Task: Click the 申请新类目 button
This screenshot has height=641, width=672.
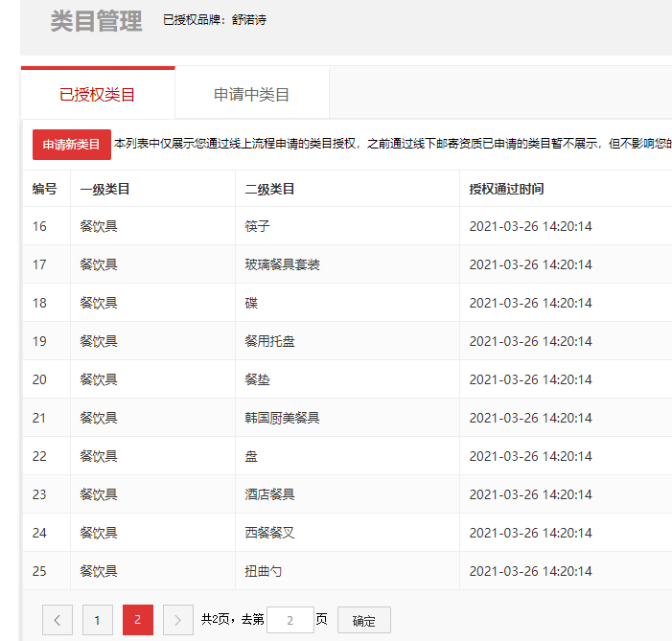Action: point(72,145)
